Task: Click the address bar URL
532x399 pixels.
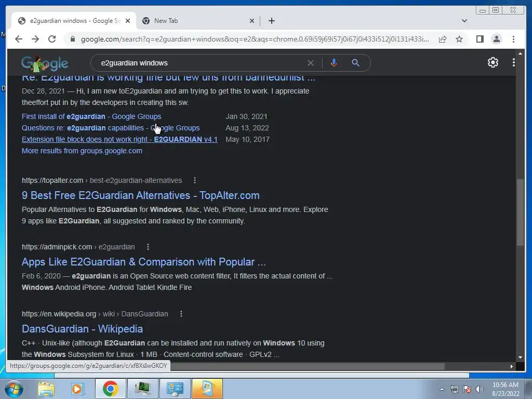Action: (255, 39)
